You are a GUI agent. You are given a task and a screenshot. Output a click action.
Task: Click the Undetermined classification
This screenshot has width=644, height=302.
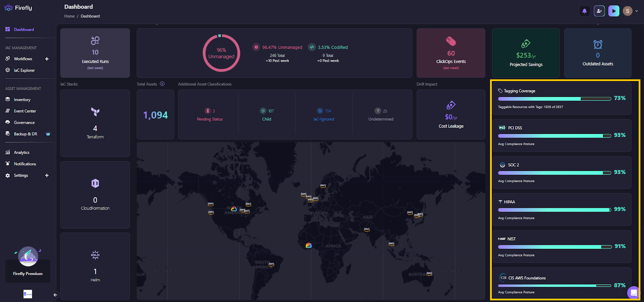pyautogui.click(x=381, y=115)
